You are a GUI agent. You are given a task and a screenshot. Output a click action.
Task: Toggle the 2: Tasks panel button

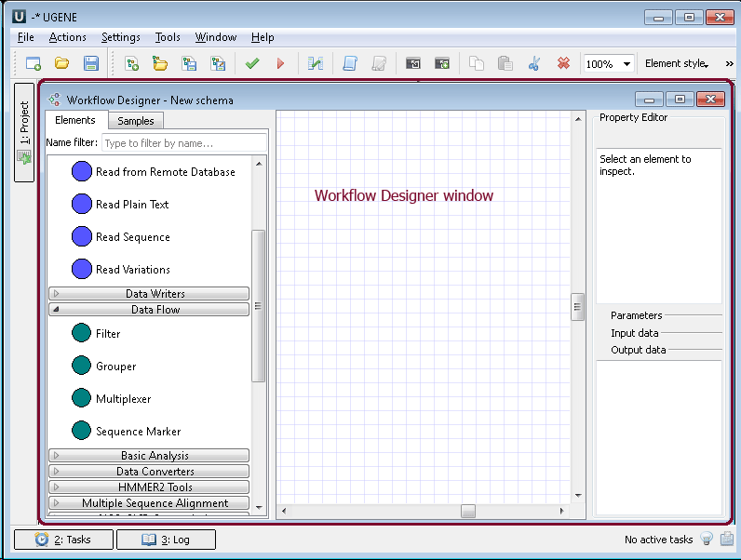pos(64,540)
